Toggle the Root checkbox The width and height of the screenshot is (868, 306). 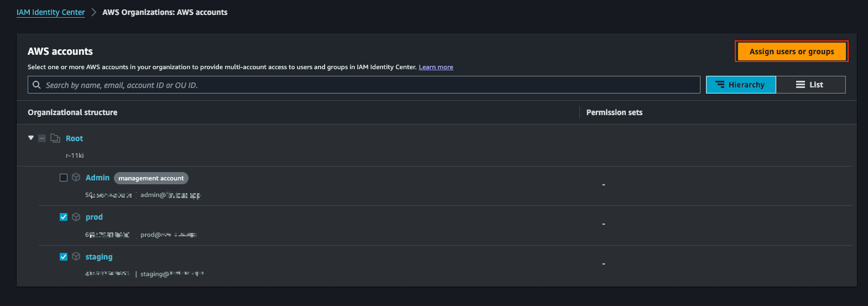click(x=42, y=138)
